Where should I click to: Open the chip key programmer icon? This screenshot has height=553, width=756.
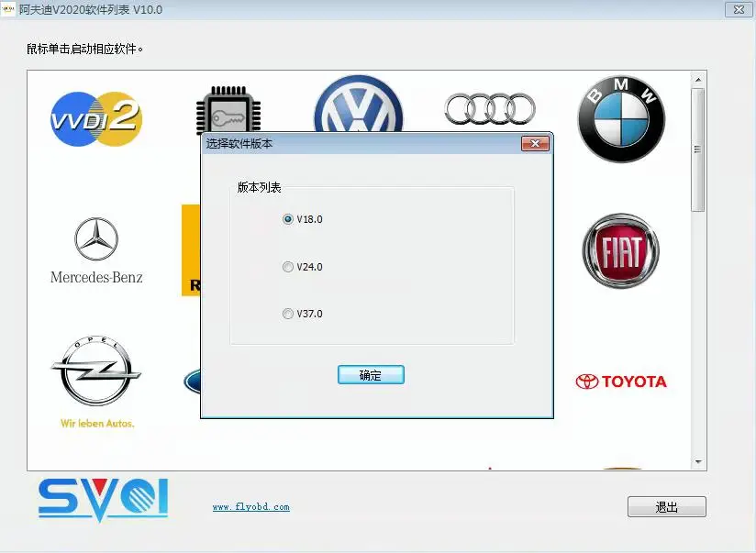pyautogui.click(x=228, y=110)
